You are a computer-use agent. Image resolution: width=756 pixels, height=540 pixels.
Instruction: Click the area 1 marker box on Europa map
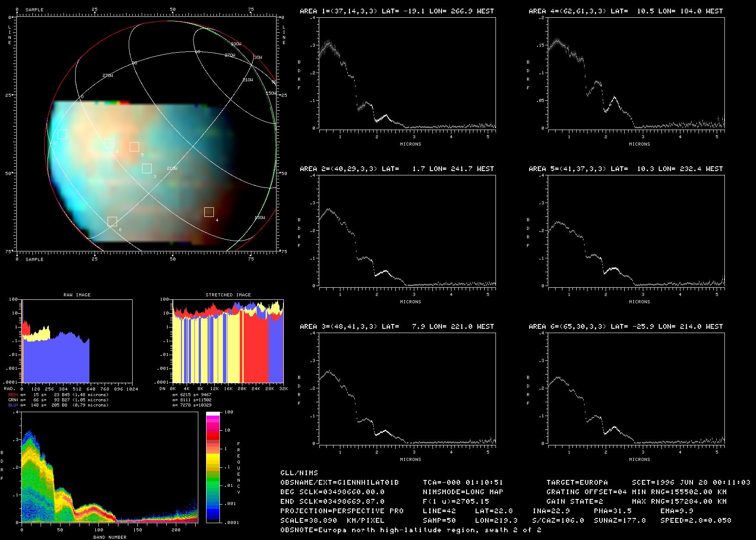62,134
